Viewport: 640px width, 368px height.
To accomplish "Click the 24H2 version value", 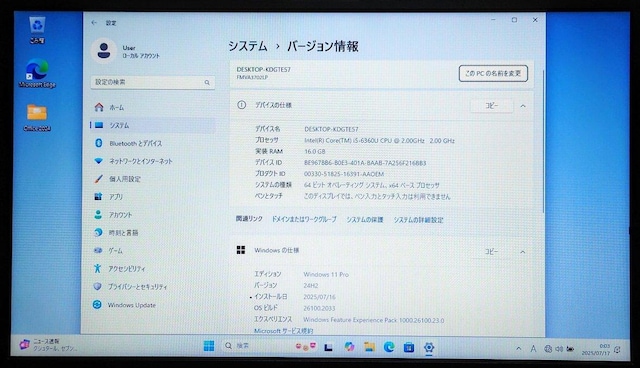I will 311,286.
